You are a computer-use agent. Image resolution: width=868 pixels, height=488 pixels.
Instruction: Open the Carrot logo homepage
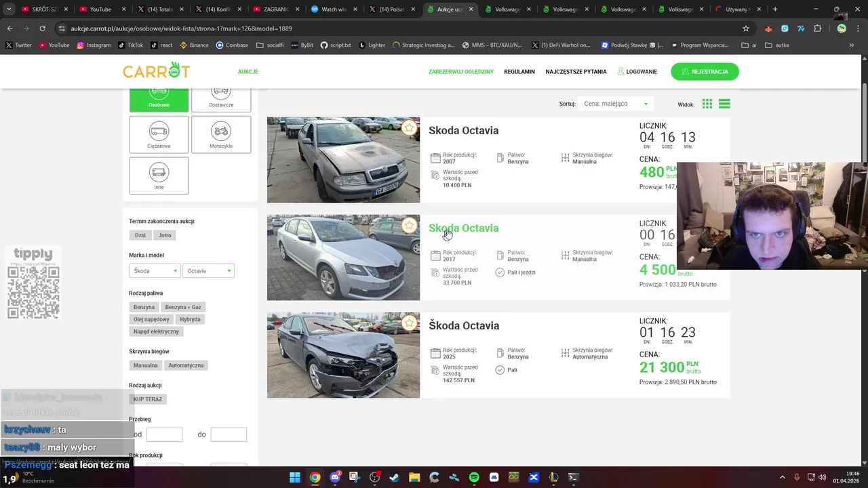(156, 70)
